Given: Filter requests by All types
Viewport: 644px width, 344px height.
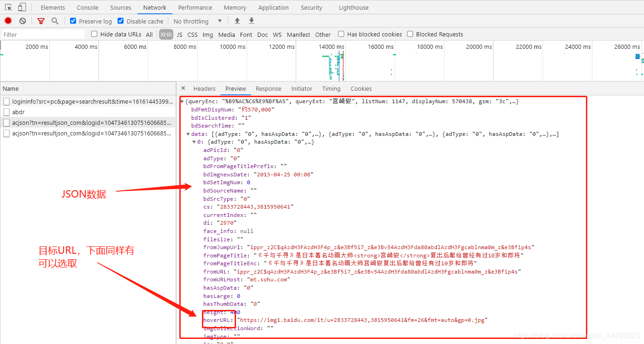Looking at the screenshot, I should (149, 35).
